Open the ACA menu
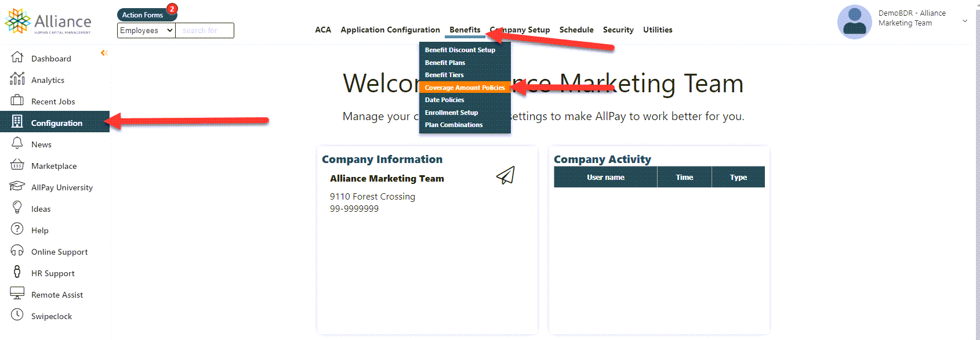This screenshot has width=980, height=340. 323,30
